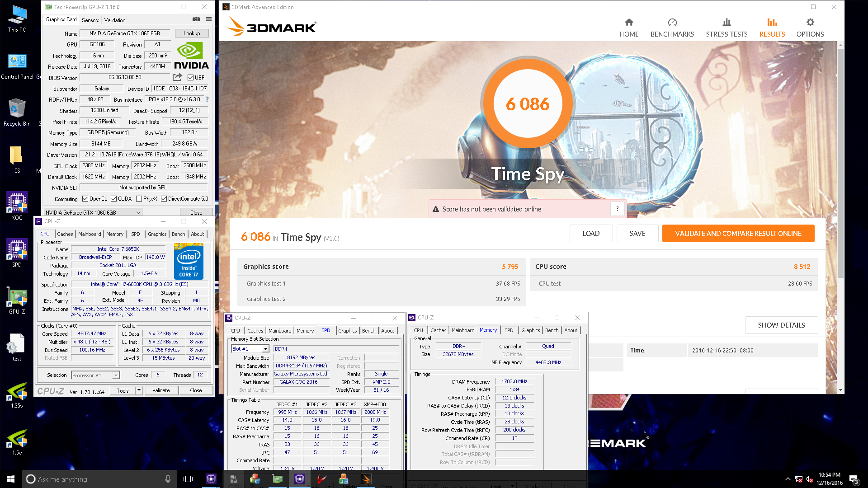Select the GPU-Z desktop shortcut
This screenshot has height=488, width=868.
coord(17,300)
